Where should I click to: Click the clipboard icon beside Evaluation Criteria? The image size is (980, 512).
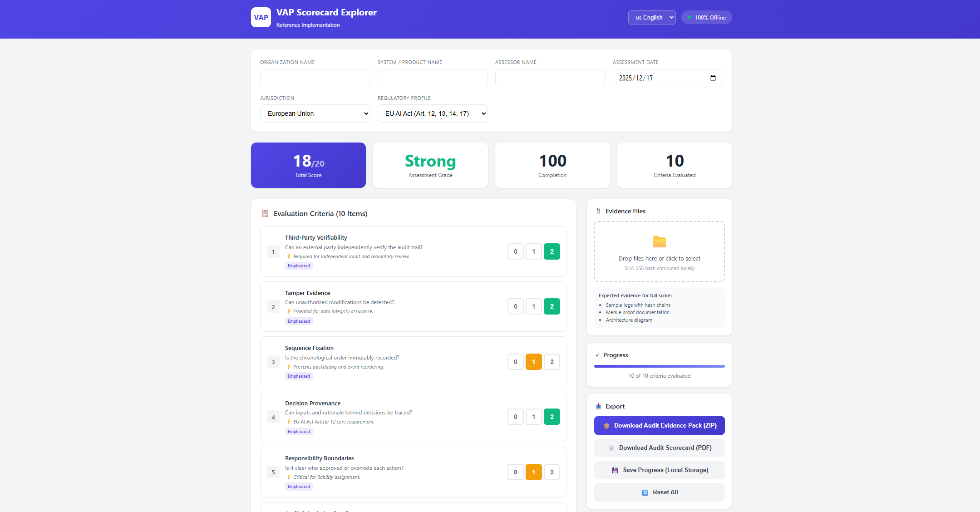click(265, 214)
